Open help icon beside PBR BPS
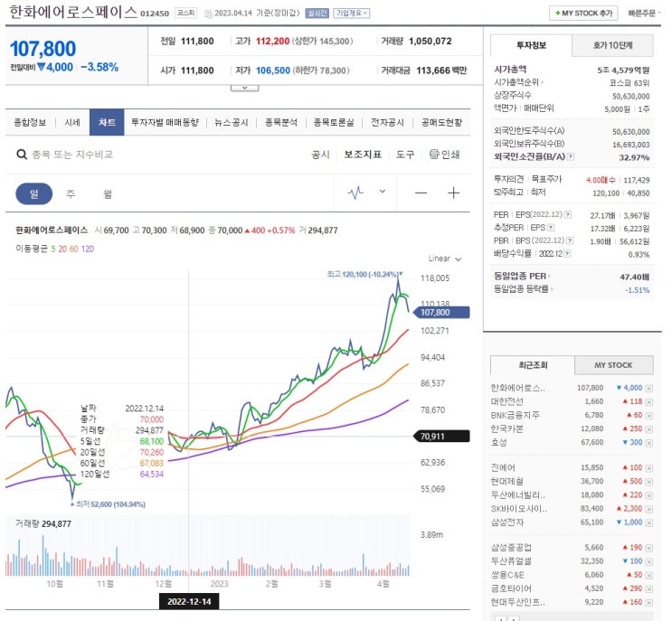 (x=570, y=240)
